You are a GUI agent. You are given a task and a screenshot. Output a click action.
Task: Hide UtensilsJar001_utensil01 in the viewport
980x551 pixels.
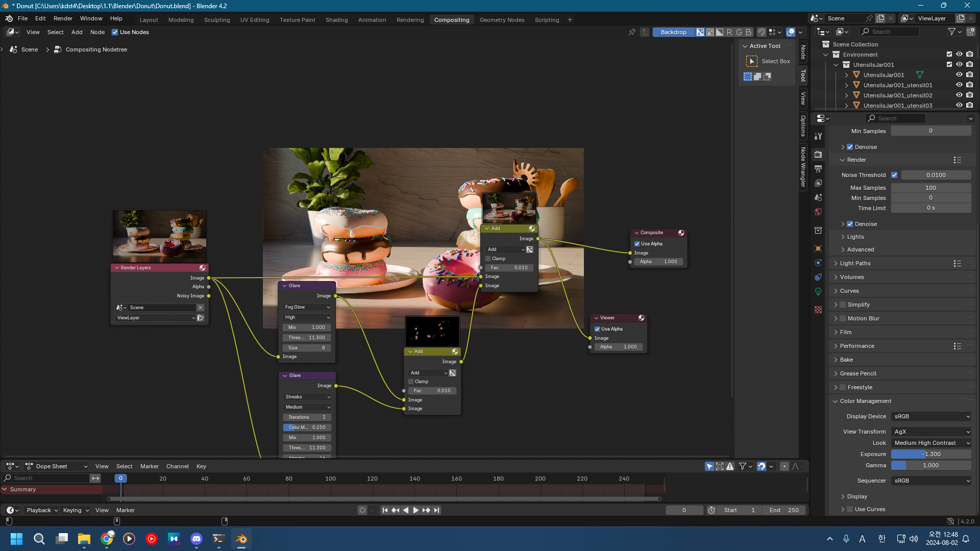click(x=959, y=85)
